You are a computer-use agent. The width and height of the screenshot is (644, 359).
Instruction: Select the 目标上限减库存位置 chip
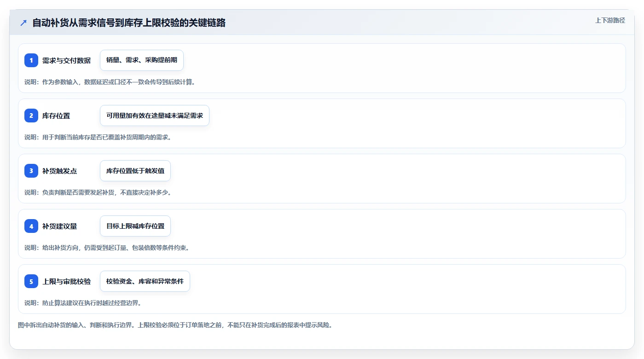(x=135, y=226)
